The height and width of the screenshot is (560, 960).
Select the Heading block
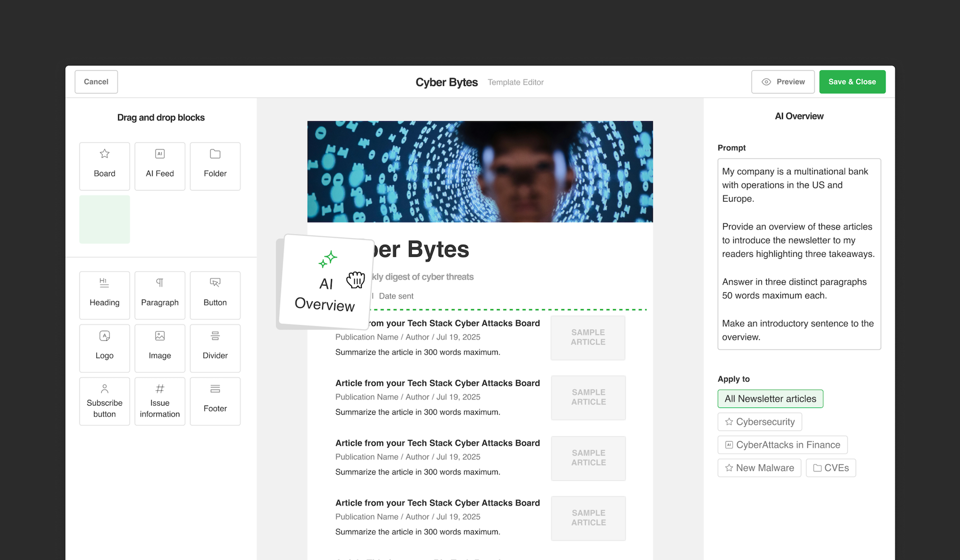pos(104,295)
